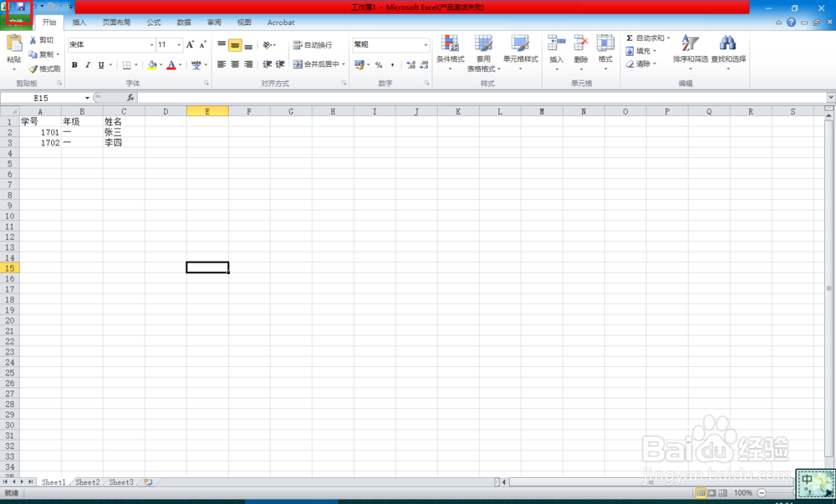This screenshot has height=504, width=836.
Task: Decrease decimal places icon
Action: [x=424, y=65]
